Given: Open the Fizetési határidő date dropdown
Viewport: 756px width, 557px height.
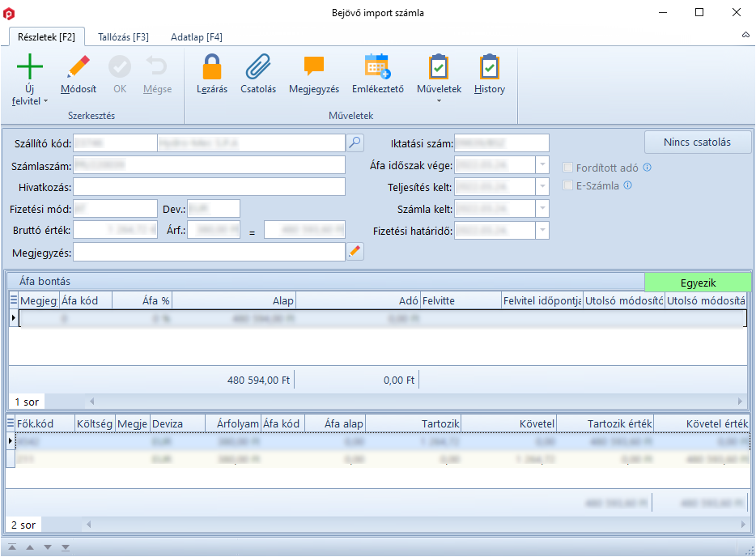Looking at the screenshot, I should click(x=542, y=231).
